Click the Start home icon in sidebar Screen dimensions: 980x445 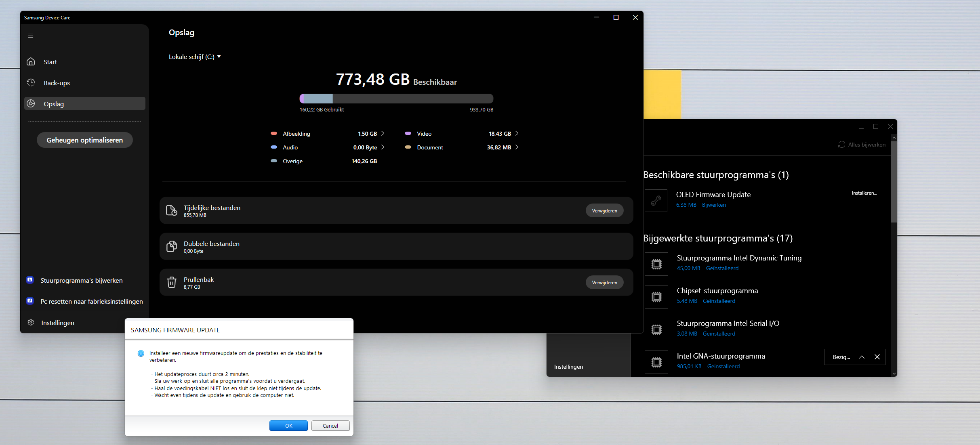pos(31,61)
